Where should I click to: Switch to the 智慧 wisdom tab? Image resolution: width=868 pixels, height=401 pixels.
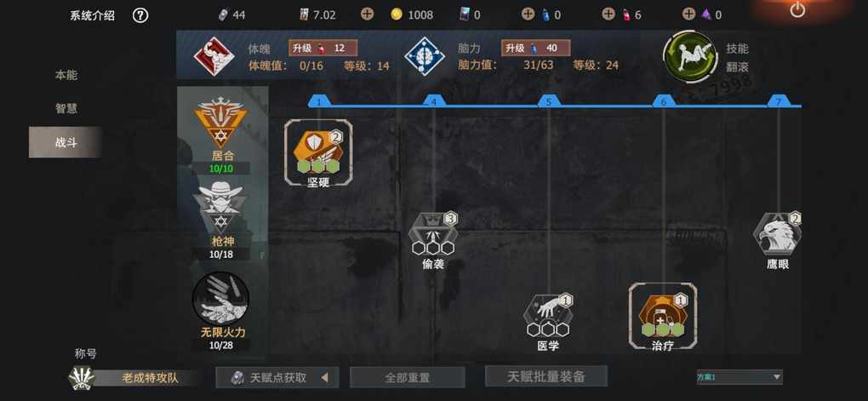click(66, 109)
